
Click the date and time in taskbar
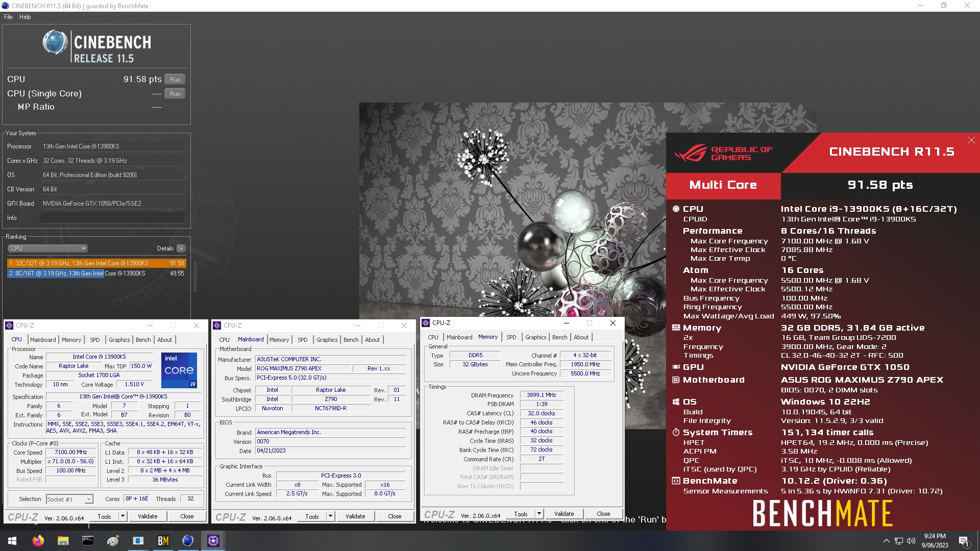pos(935,541)
